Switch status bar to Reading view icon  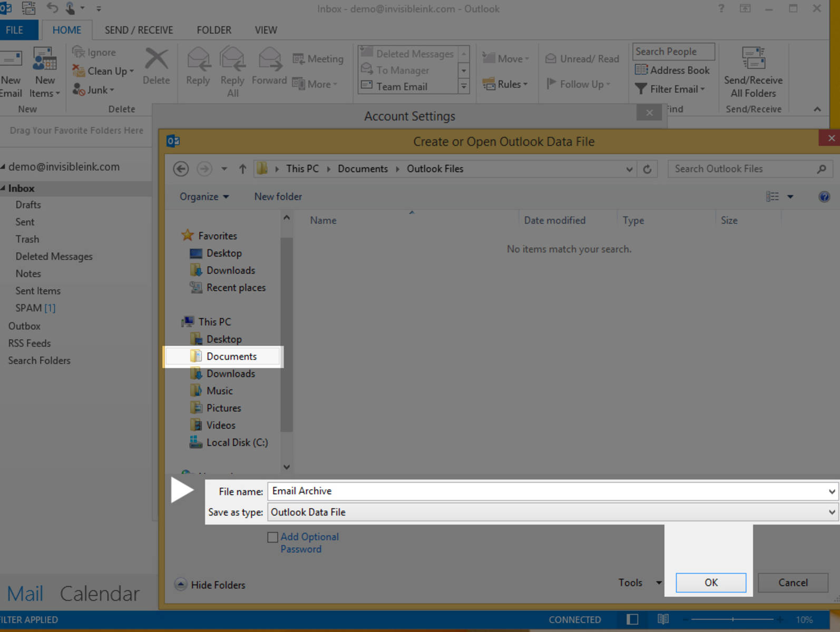pyautogui.click(x=663, y=619)
